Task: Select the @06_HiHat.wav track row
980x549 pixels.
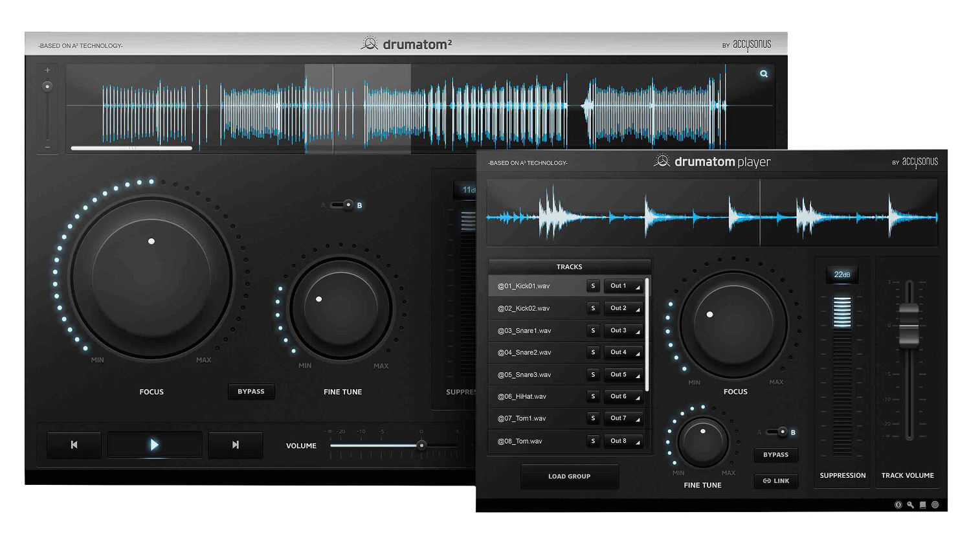Action: click(x=566, y=396)
